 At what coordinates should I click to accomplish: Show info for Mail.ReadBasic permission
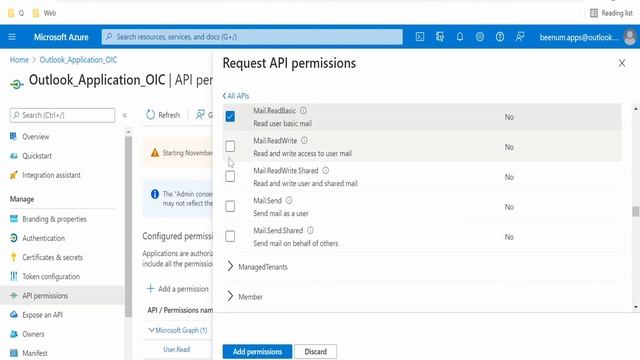point(303,111)
